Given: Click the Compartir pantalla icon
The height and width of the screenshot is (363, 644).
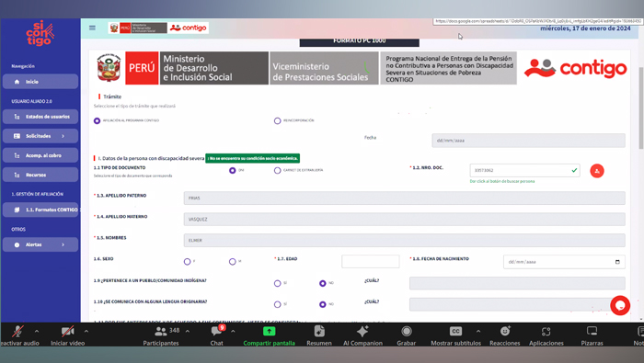Looking at the screenshot, I should pyautogui.click(x=269, y=331).
